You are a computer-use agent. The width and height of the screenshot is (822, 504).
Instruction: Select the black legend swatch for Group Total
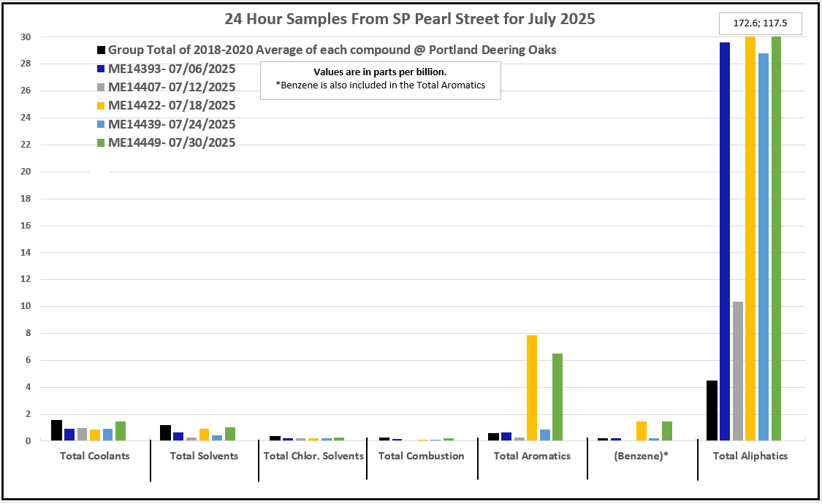coord(102,50)
